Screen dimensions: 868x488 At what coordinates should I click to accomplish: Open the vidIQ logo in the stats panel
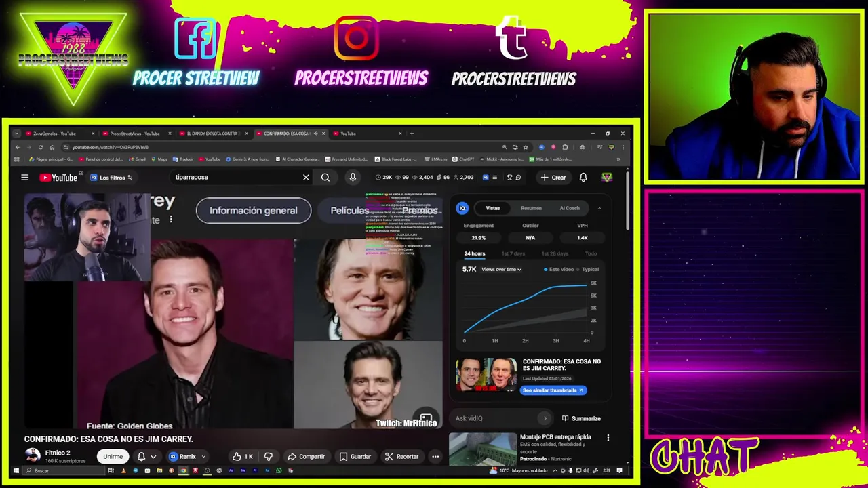(x=462, y=208)
